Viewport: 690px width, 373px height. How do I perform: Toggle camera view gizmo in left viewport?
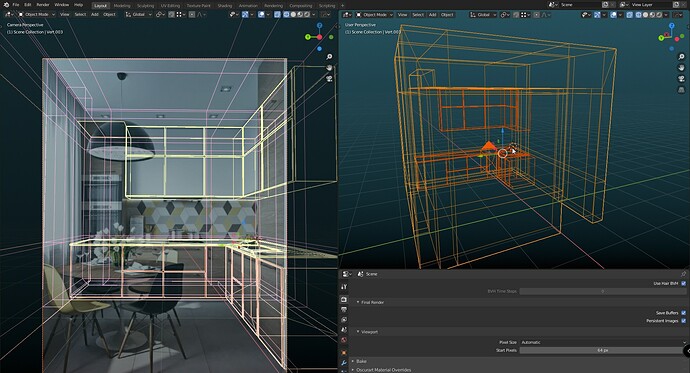(x=329, y=78)
